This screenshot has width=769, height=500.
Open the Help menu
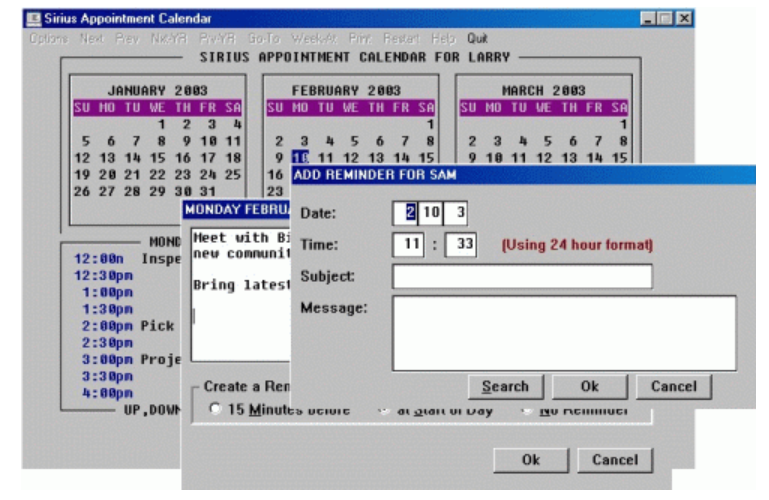click(x=443, y=38)
